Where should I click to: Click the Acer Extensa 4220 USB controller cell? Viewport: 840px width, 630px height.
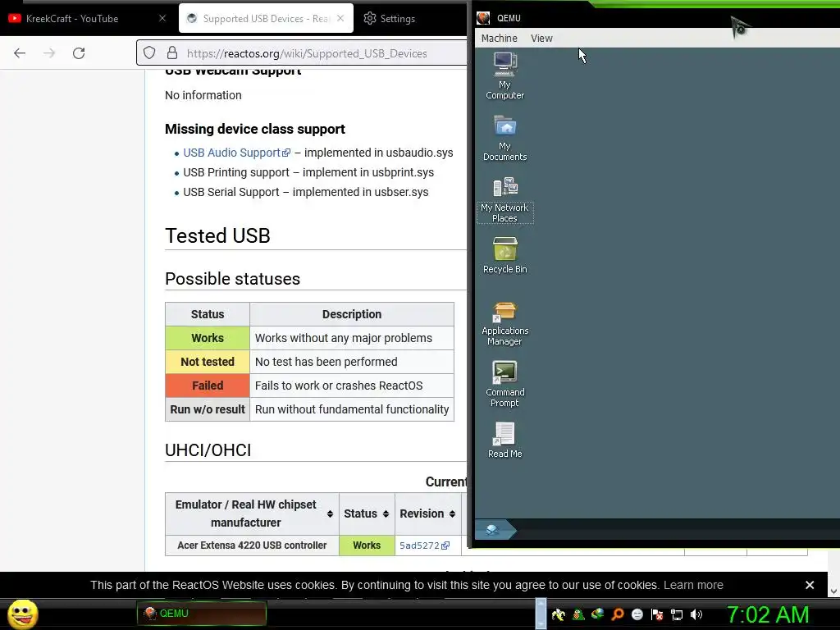click(x=252, y=546)
